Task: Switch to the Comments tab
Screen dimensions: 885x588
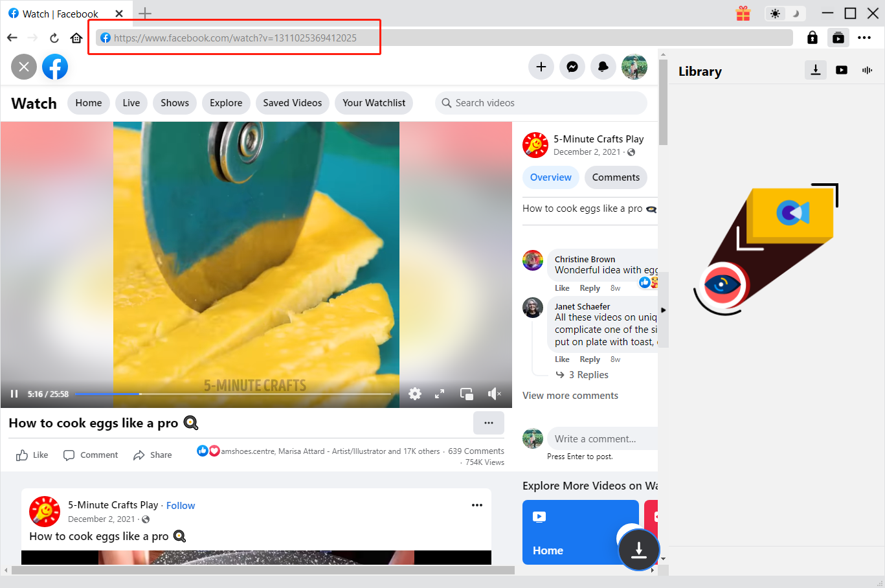Action: point(615,177)
